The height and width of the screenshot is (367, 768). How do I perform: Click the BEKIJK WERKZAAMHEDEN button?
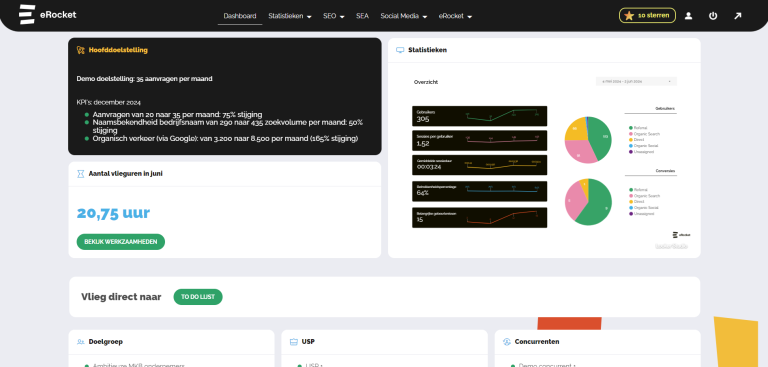tap(120, 242)
